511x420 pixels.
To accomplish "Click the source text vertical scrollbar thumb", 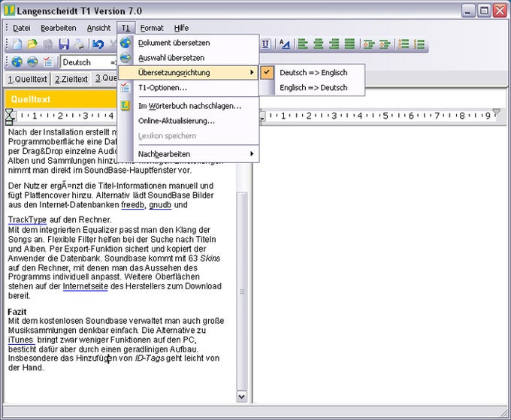I will pos(241,292).
